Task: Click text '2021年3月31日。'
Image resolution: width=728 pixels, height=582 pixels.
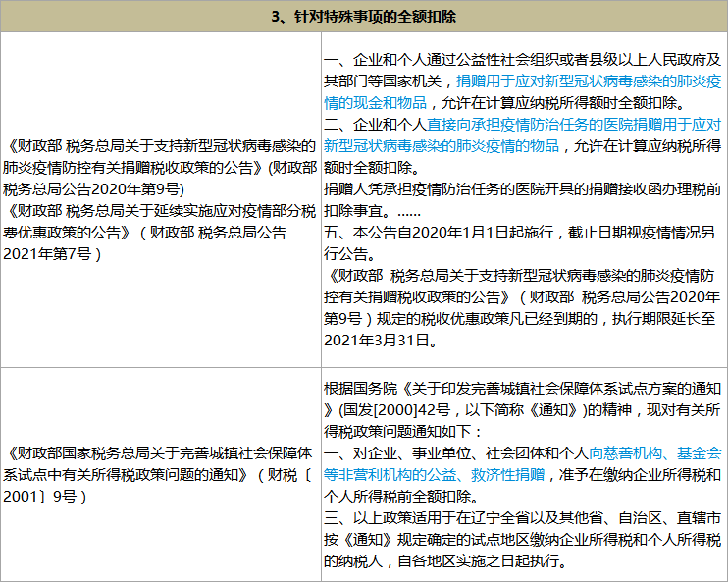Action: click(381, 341)
